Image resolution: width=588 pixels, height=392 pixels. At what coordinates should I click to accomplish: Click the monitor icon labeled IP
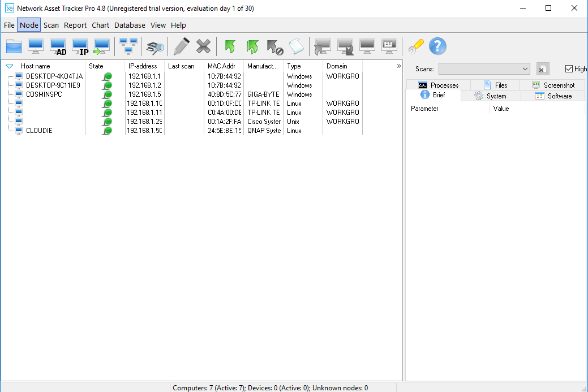tap(80, 46)
